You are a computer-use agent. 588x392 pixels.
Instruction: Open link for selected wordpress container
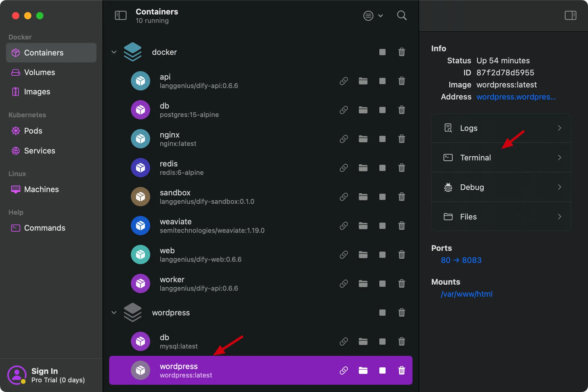coord(344,371)
